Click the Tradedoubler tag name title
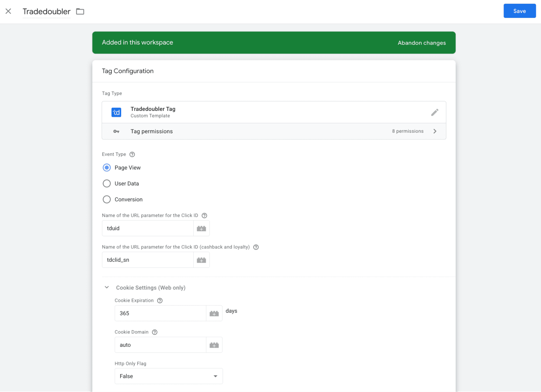This screenshot has height=392, width=541. (x=47, y=11)
